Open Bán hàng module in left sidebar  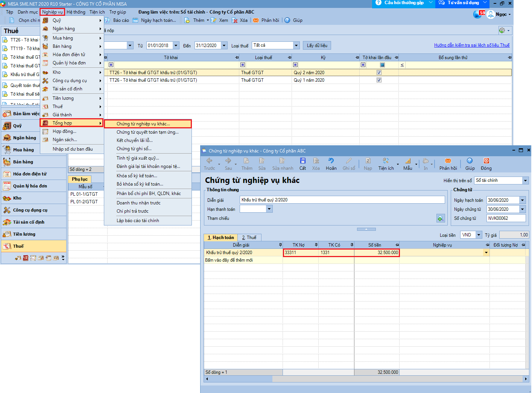point(34,162)
